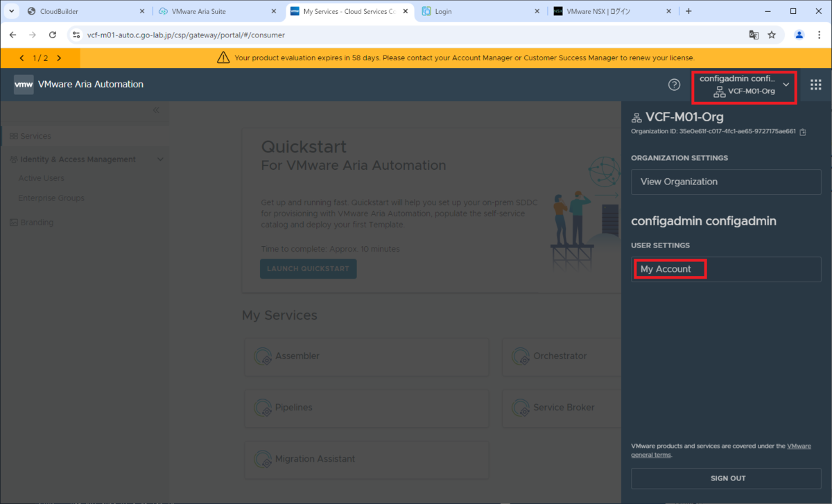The height and width of the screenshot is (504, 832).
Task: Bookmark this page with the star icon
Action: 772,35
